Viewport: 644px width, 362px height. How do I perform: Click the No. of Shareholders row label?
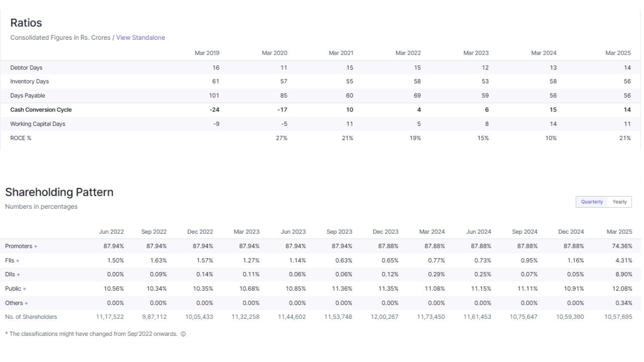31,317
